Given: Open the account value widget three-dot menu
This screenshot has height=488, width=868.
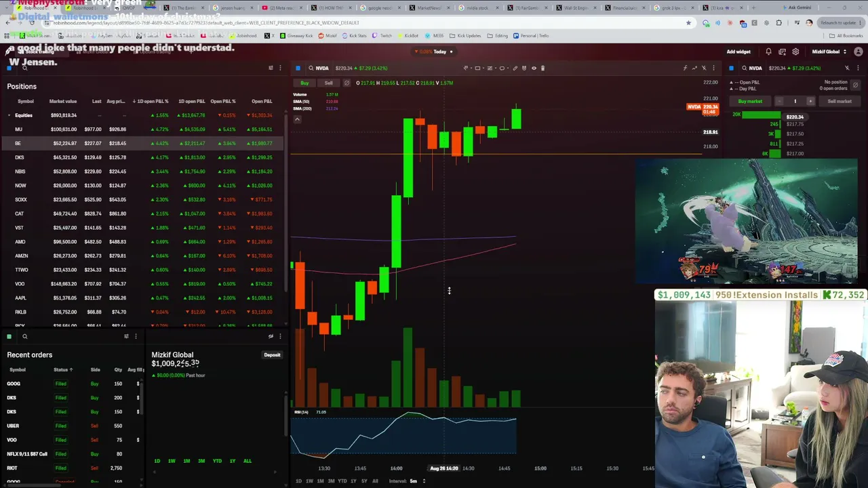Looking at the screenshot, I should coord(280,336).
